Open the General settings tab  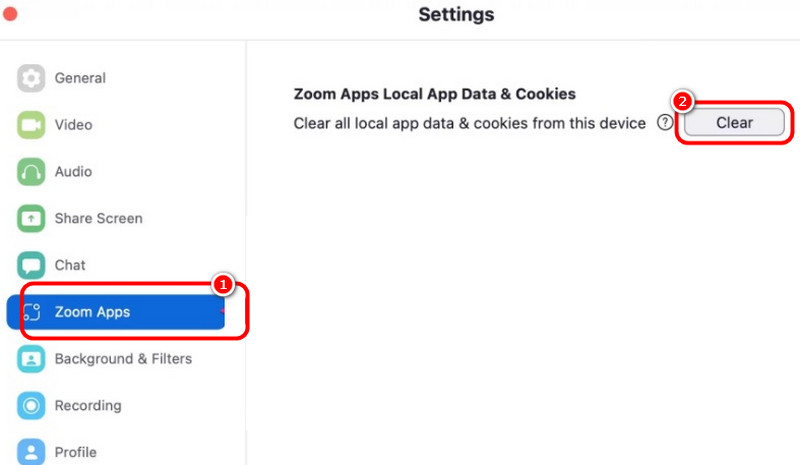80,78
